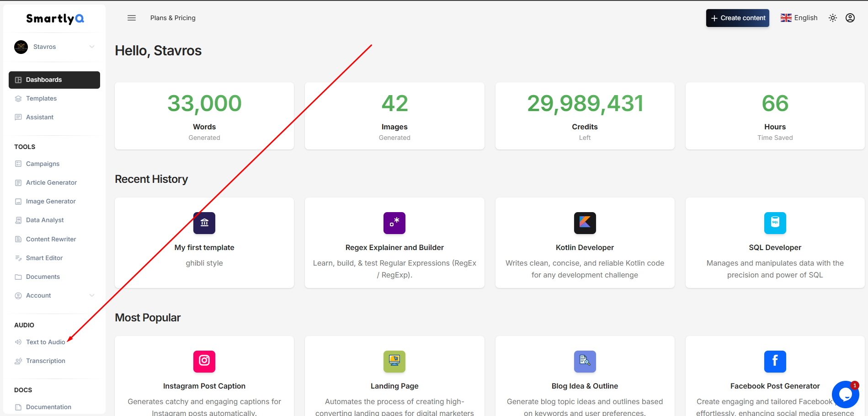The width and height of the screenshot is (868, 416).
Task: Click the Text to Audio speaker icon
Action: (18, 342)
